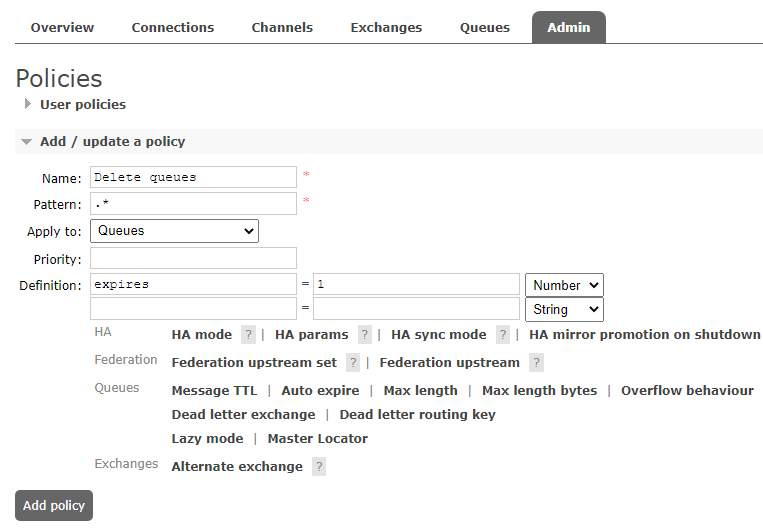Screen dimensions: 763x528
Task: Go to the Exchanges tab
Action: (x=386, y=28)
